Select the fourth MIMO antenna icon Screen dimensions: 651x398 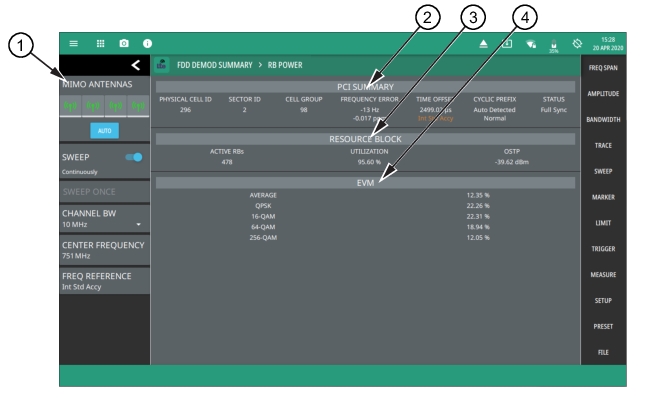pyautogui.click(x=138, y=106)
